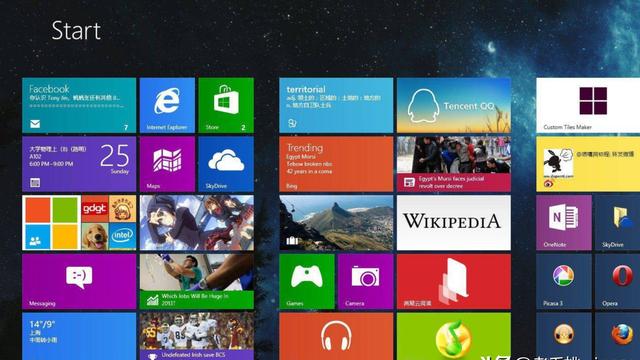Launch Firefox browser tile
Screen dimensions: 640x360
pyautogui.click(x=618, y=336)
